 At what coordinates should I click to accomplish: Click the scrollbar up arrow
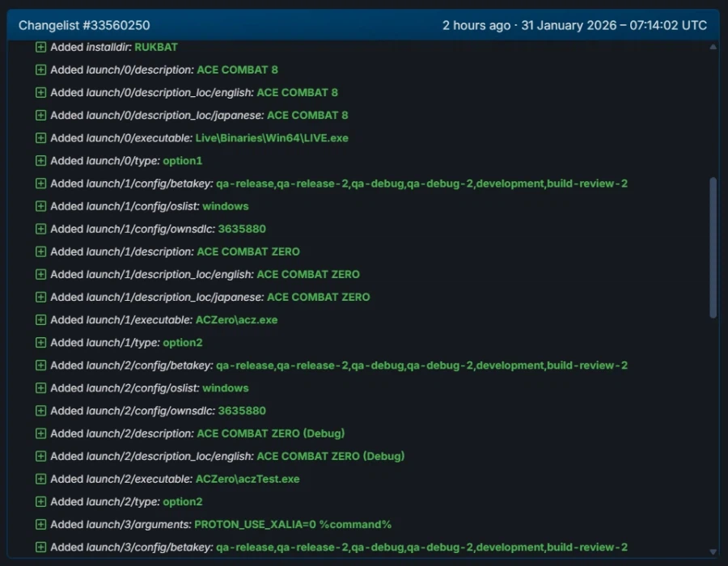[713, 47]
